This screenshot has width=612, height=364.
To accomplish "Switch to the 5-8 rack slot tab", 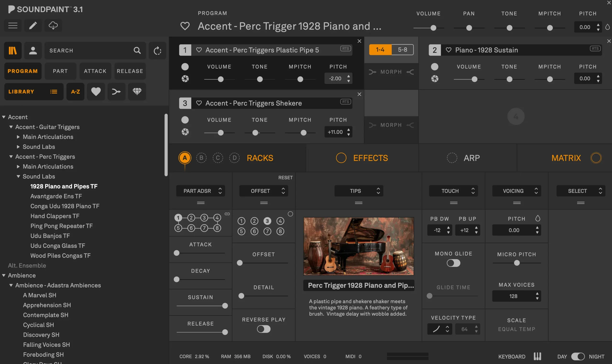I will pyautogui.click(x=402, y=49).
